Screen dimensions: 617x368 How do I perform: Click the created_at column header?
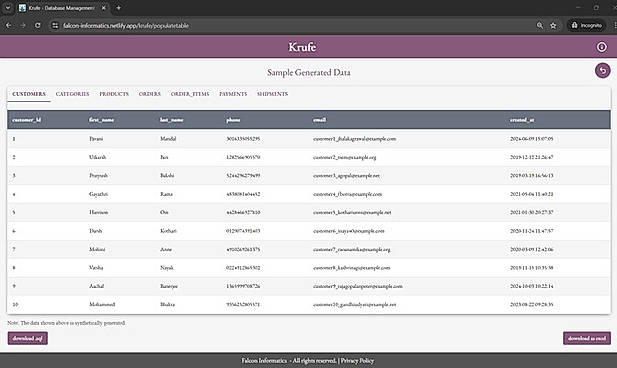click(x=522, y=120)
